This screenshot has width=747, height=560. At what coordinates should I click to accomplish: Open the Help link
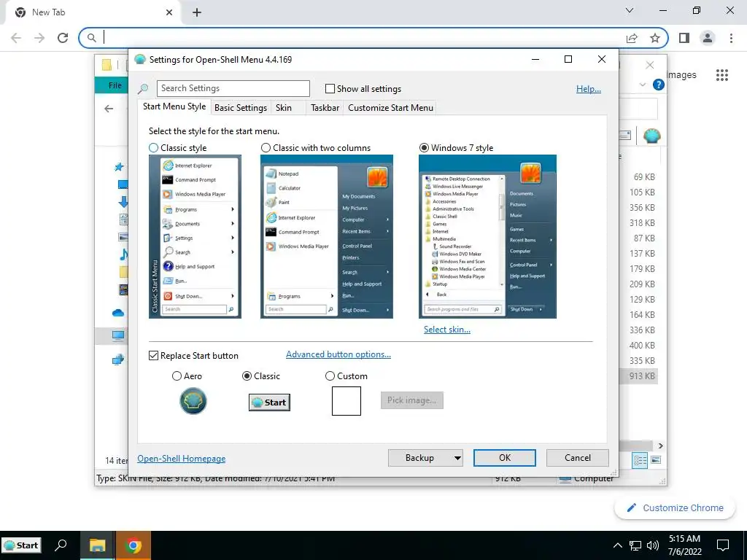[x=589, y=88]
